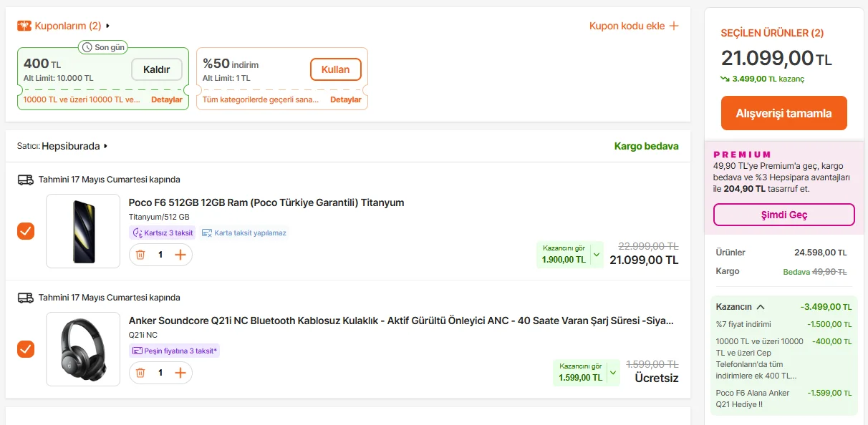Click the Kuponlarım gift ticket icon

click(24, 26)
